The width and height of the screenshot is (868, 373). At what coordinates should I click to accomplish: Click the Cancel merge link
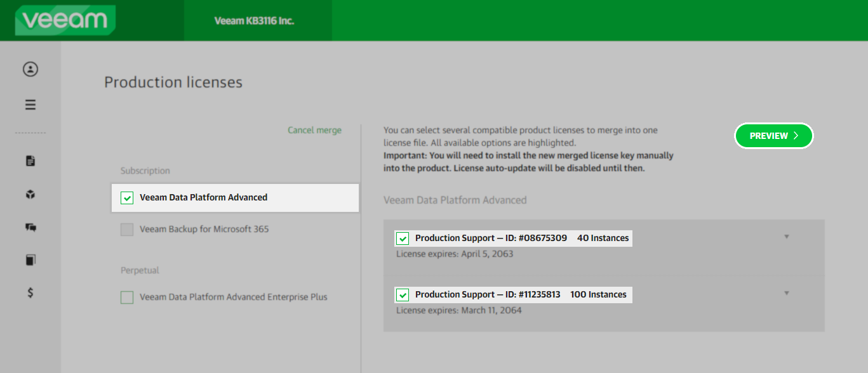click(x=314, y=129)
